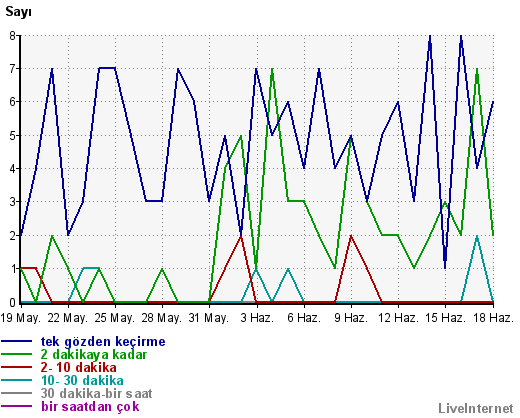
Task: Click the '18 Haz.' date label
Action: (x=493, y=318)
